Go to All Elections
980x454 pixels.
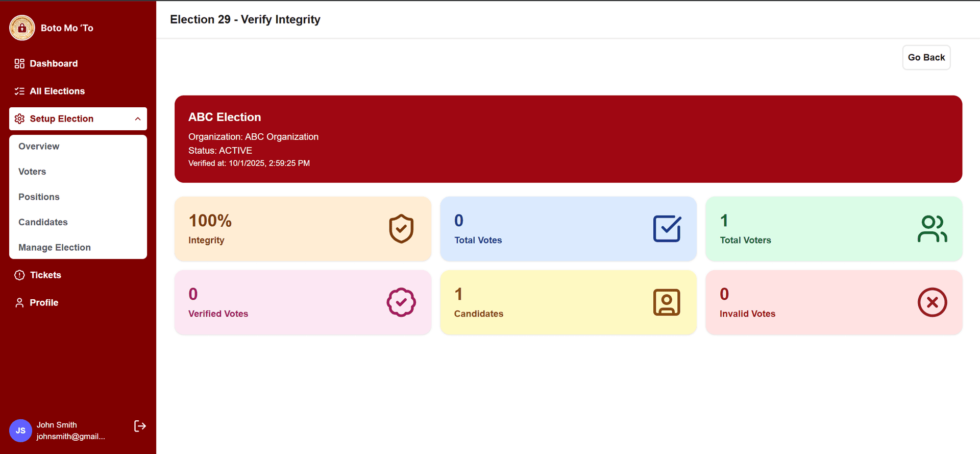tap(57, 91)
